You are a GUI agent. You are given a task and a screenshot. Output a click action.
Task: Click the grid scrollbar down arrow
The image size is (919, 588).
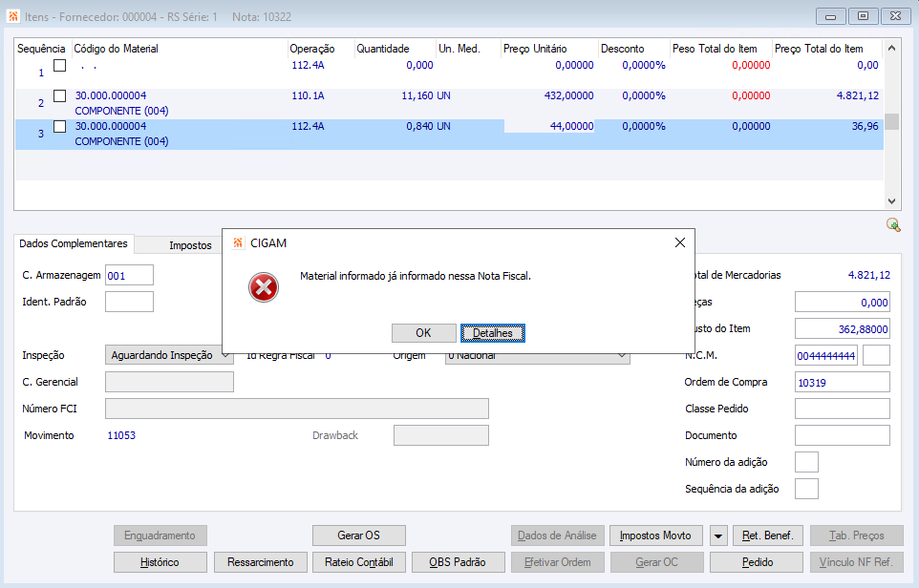point(891,200)
